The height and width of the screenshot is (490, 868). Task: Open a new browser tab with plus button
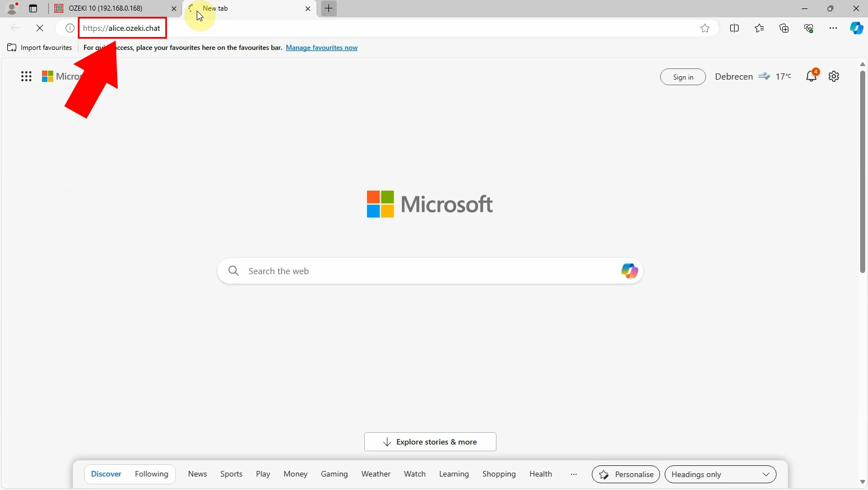click(x=329, y=8)
